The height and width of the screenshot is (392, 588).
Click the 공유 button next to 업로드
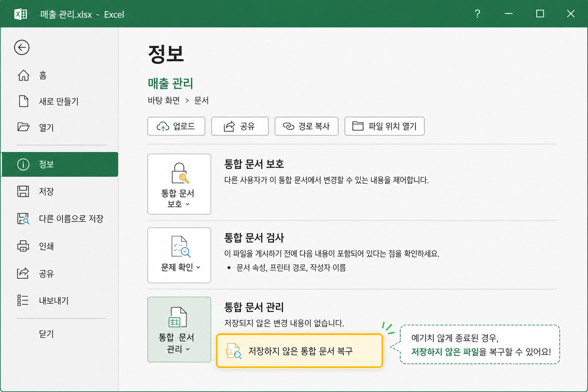240,126
